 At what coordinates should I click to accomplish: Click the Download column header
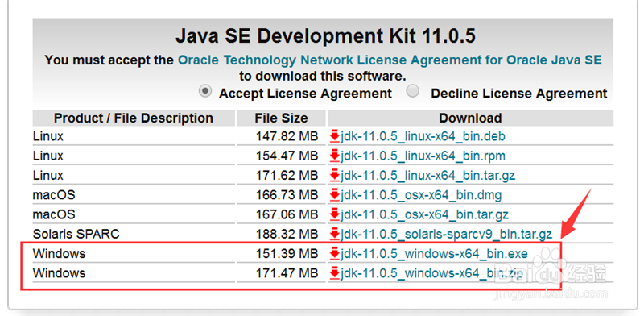[470, 118]
